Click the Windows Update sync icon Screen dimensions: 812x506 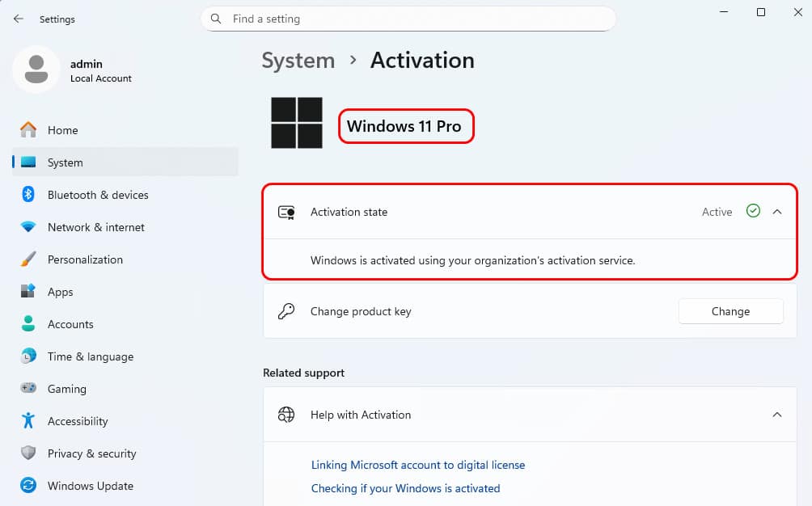[x=28, y=485]
